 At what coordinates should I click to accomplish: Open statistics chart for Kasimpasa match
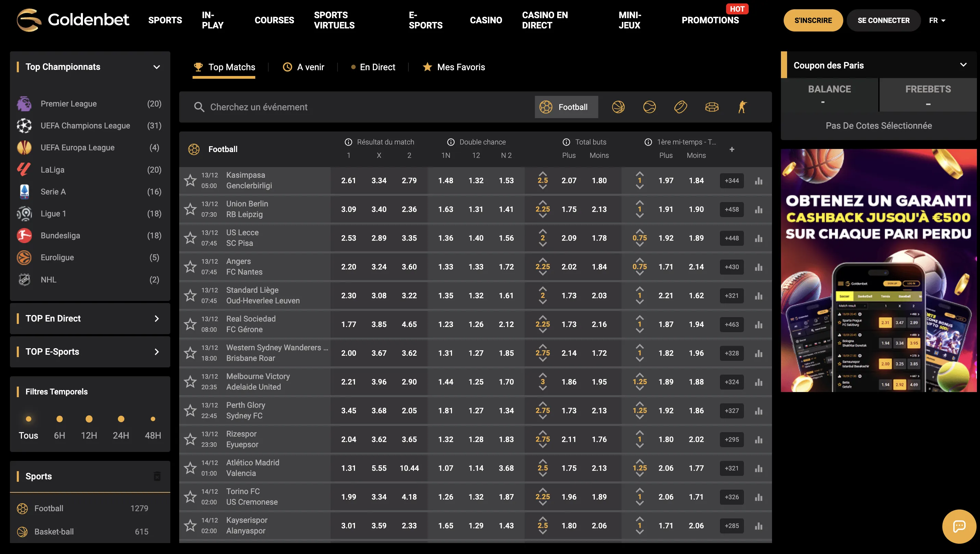tap(758, 181)
